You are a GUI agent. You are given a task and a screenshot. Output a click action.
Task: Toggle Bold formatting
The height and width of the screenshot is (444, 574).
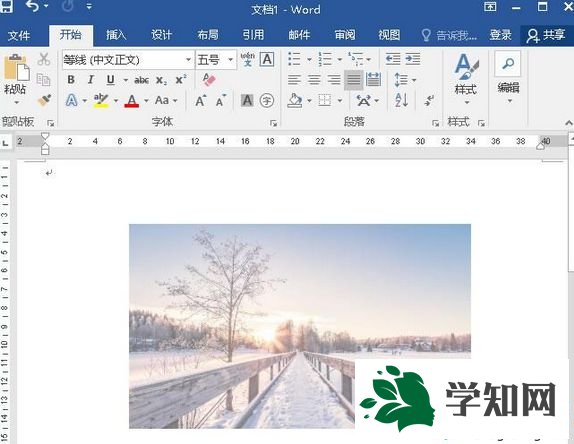click(x=71, y=80)
